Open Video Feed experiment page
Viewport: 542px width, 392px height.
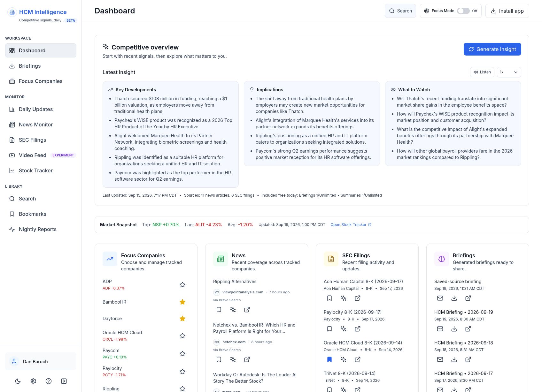41,155
